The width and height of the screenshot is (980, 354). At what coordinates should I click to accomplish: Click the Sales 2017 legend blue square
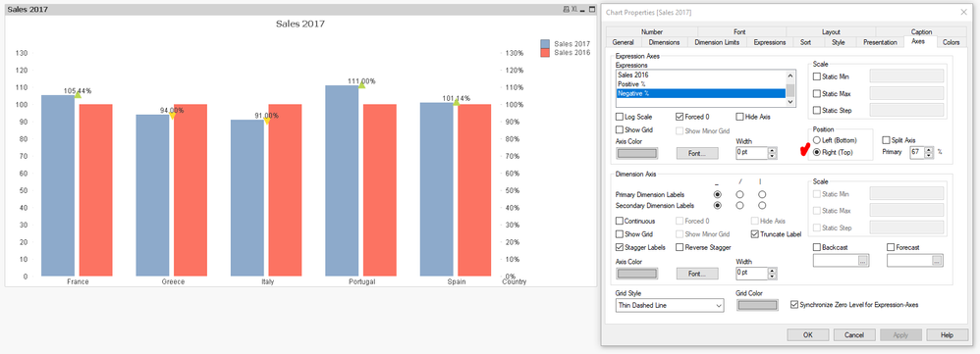pyautogui.click(x=545, y=44)
